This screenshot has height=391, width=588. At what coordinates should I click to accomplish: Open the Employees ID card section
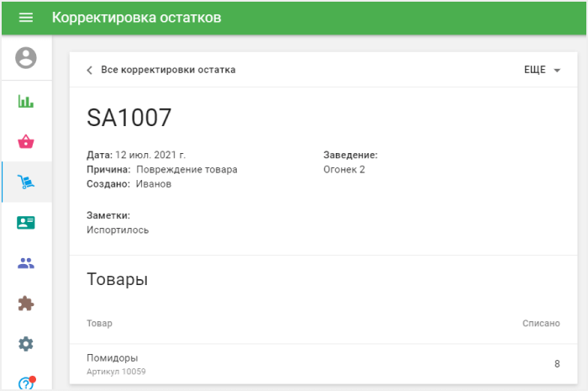pyautogui.click(x=26, y=223)
